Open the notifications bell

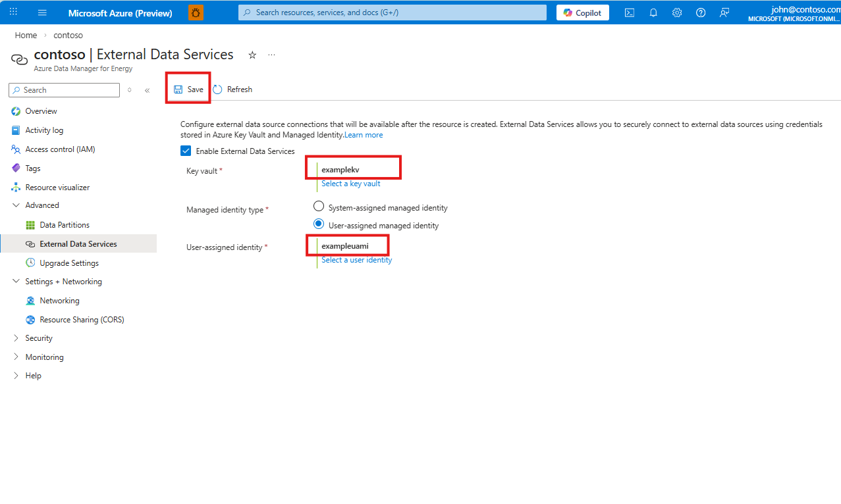point(653,13)
